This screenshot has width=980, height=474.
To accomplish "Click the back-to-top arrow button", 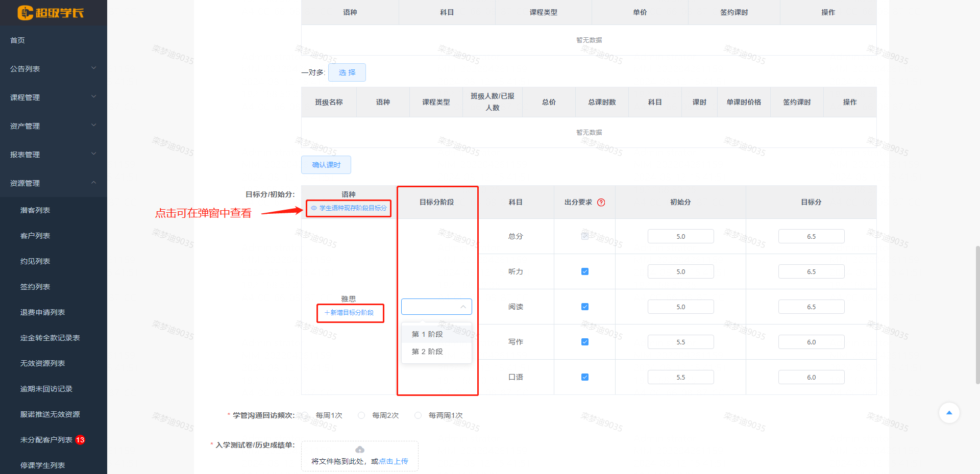I will [949, 413].
